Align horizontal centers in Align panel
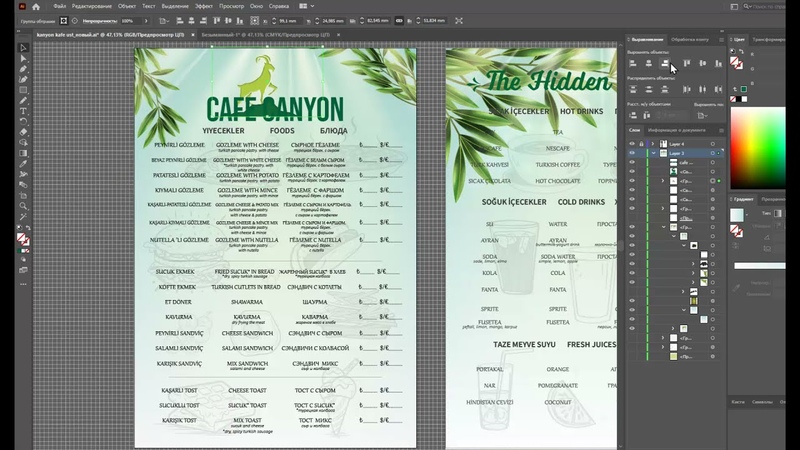This screenshot has width=800, height=450. tap(648, 63)
